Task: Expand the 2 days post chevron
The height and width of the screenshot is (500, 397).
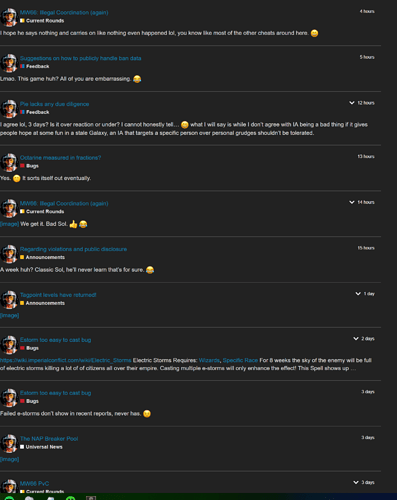Action: click(356, 338)
